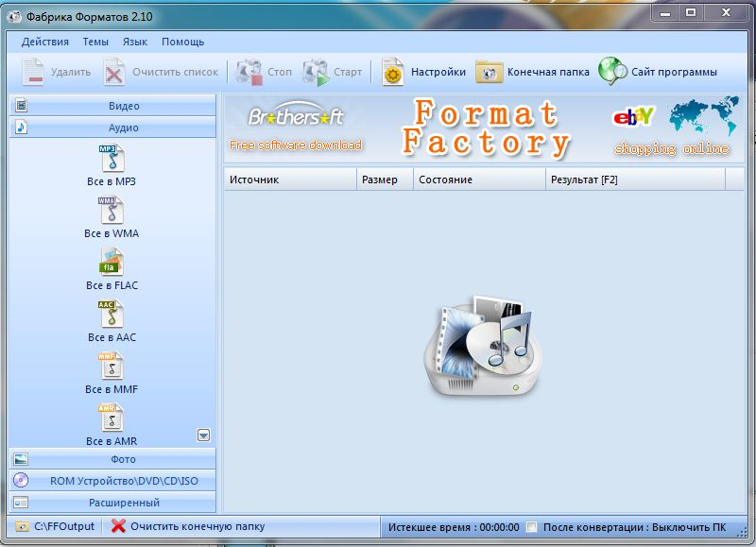Click the Все в MP3 text label
This screenshot has width=756, height=547.
click(112, 181)
